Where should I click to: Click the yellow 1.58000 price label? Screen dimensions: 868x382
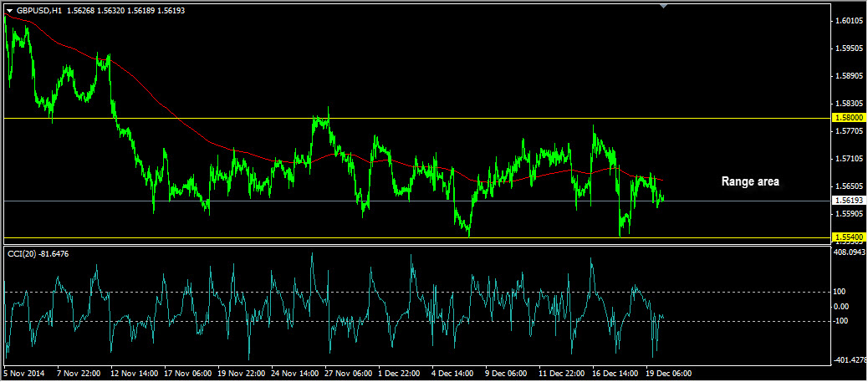pos(849,119)
